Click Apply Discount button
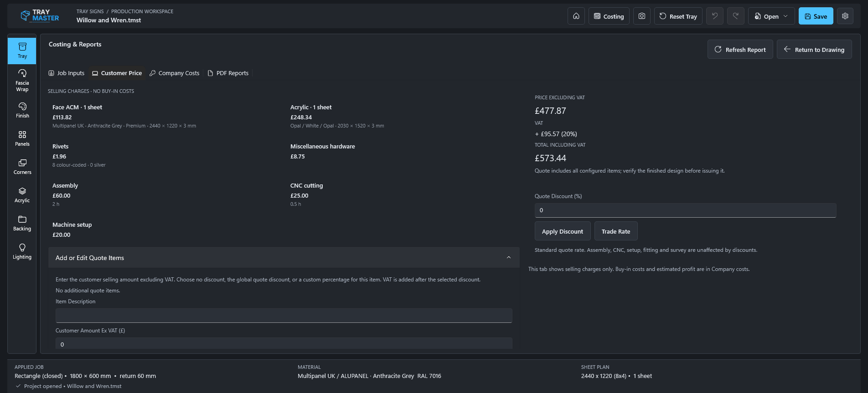868x393 pixels. [x=563, y=231]
